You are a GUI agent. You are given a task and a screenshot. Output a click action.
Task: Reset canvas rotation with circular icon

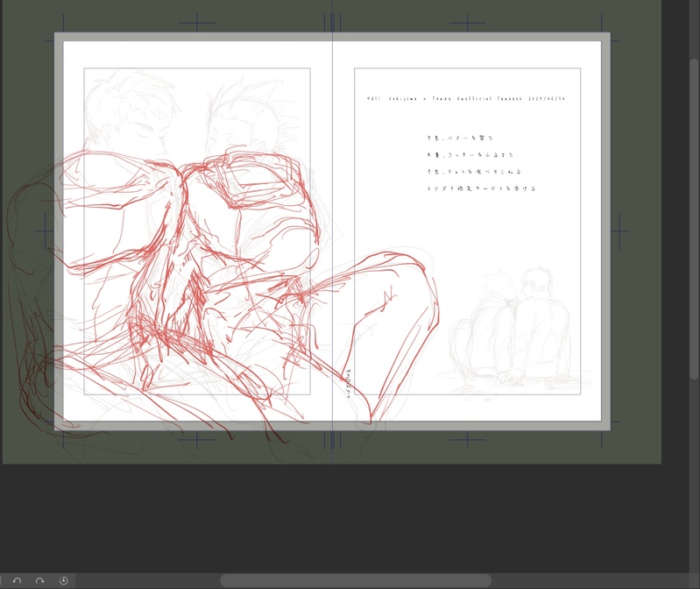pos(63,580)
